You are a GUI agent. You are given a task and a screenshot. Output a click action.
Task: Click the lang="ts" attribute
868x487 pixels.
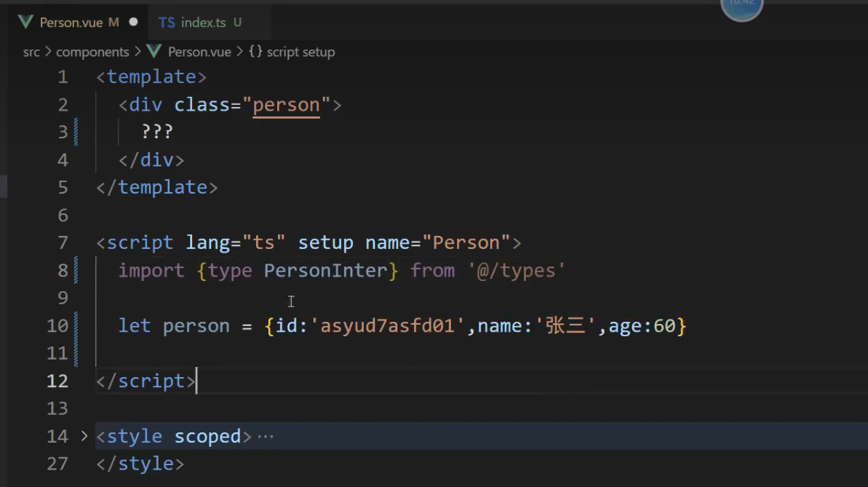click(235, 242)
